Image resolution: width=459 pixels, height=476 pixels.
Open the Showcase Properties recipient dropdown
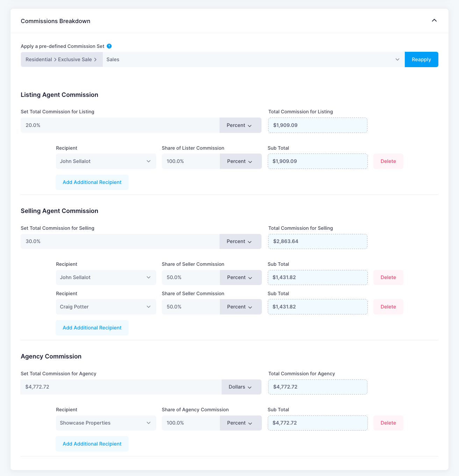pyautogui.click(x=106, y=423)
